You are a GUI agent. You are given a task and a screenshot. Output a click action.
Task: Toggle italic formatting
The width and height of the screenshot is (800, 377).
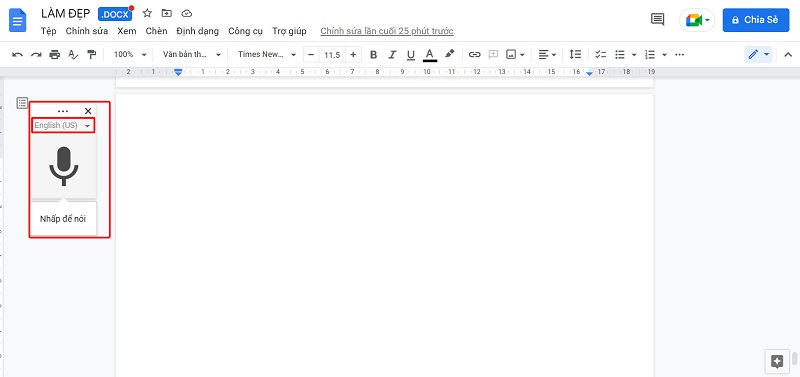[x=392, y=55]
